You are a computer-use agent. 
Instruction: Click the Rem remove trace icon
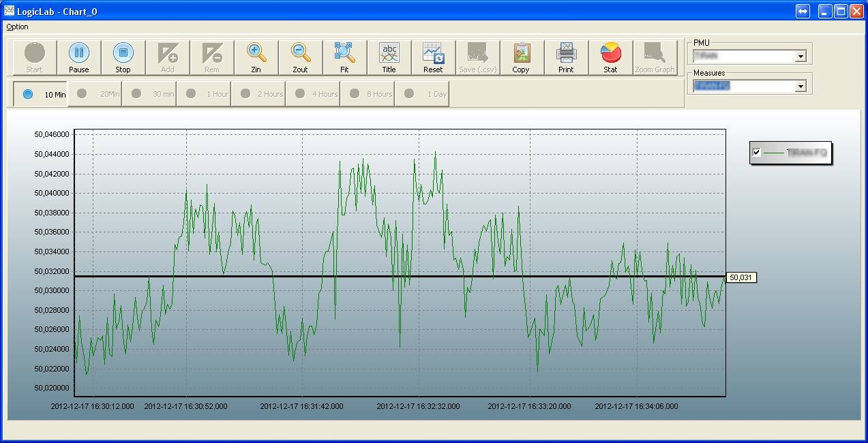coord(211,57)
